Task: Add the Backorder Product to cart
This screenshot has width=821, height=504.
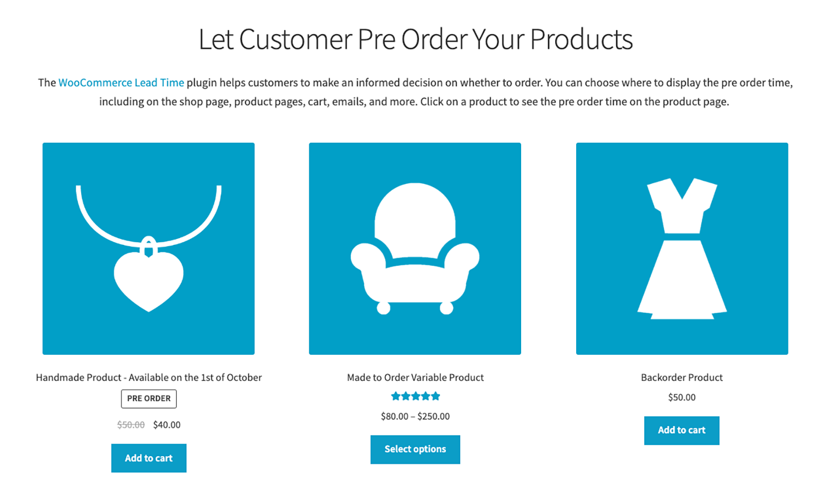Action: [681, 430]
